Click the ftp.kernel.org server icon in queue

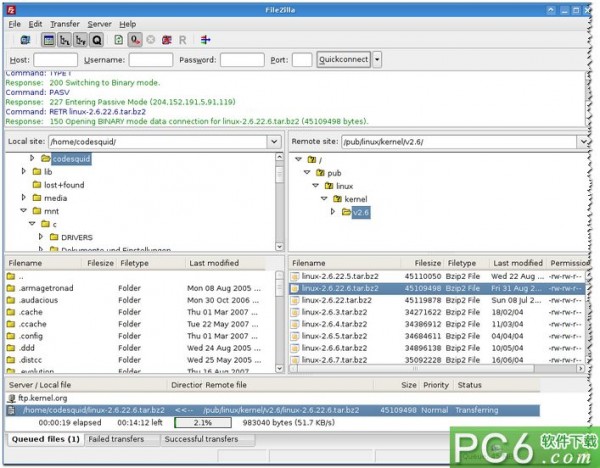[11, 398]
